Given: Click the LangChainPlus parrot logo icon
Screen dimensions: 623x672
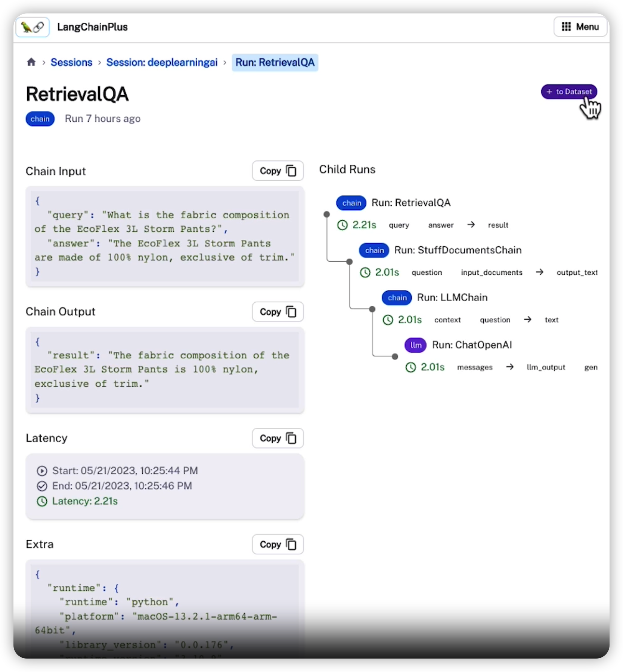Looking at the screenshot, I should [x=33, y=27].
